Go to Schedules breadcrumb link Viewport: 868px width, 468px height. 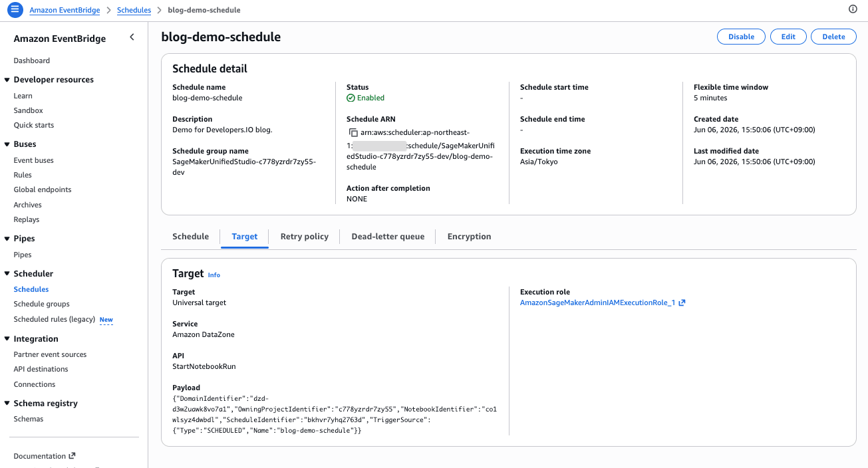pyautogui.click(x=134, y=10)
